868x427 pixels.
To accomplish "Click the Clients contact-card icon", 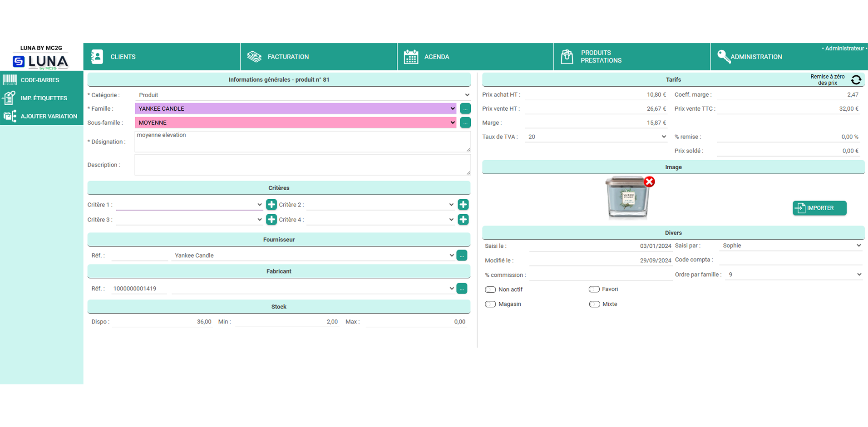I will [97, 56].
